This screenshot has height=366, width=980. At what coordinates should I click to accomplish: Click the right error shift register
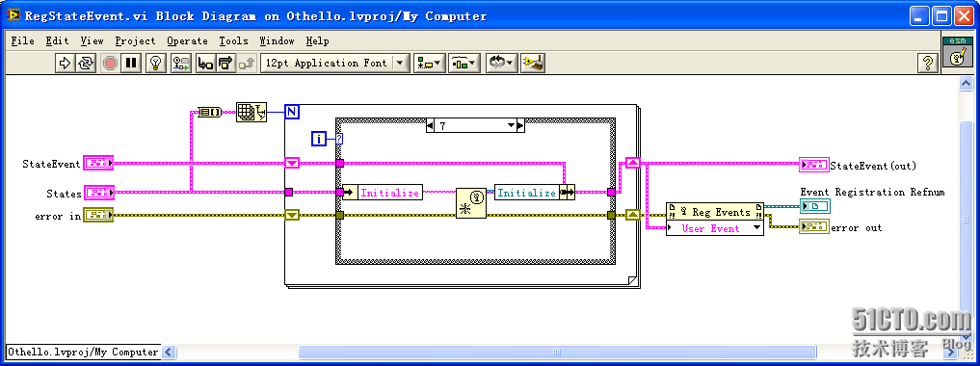point(633,215)
